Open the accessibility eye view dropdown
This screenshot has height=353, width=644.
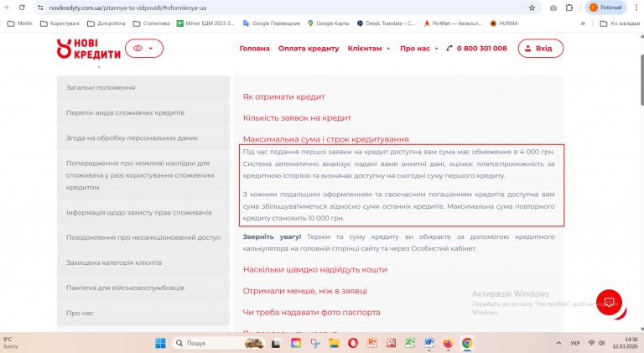click(x=144, y=49)
